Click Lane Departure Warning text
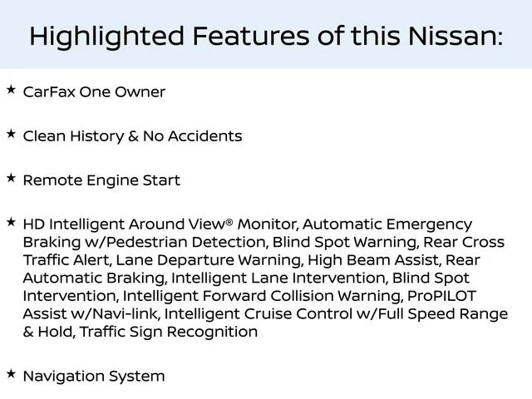 tap(209, 260)
